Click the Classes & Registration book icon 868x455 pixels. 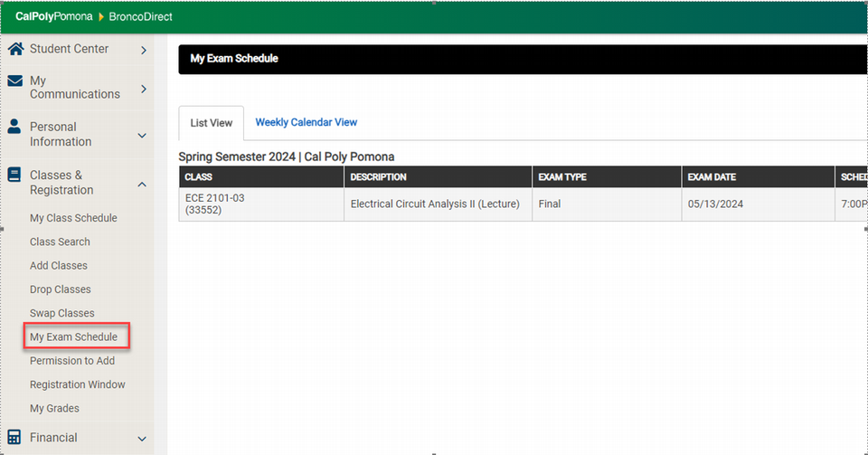(14, 175)
